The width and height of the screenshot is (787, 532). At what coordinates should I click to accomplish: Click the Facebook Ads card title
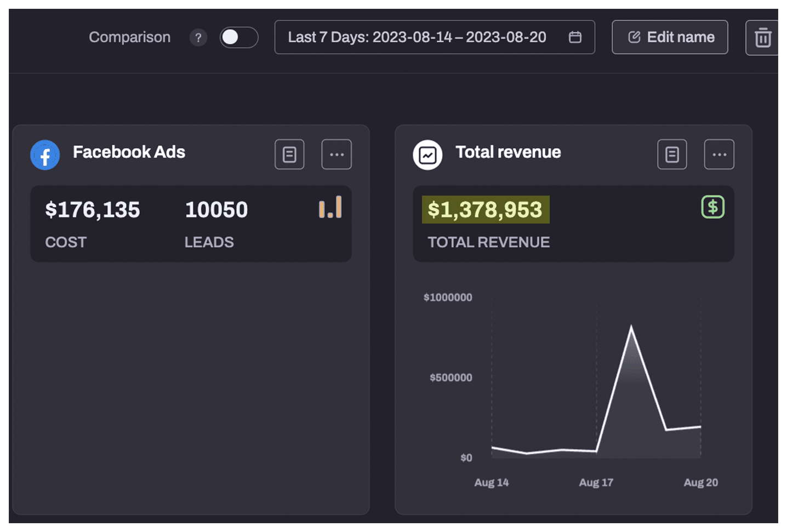[129, 152]
